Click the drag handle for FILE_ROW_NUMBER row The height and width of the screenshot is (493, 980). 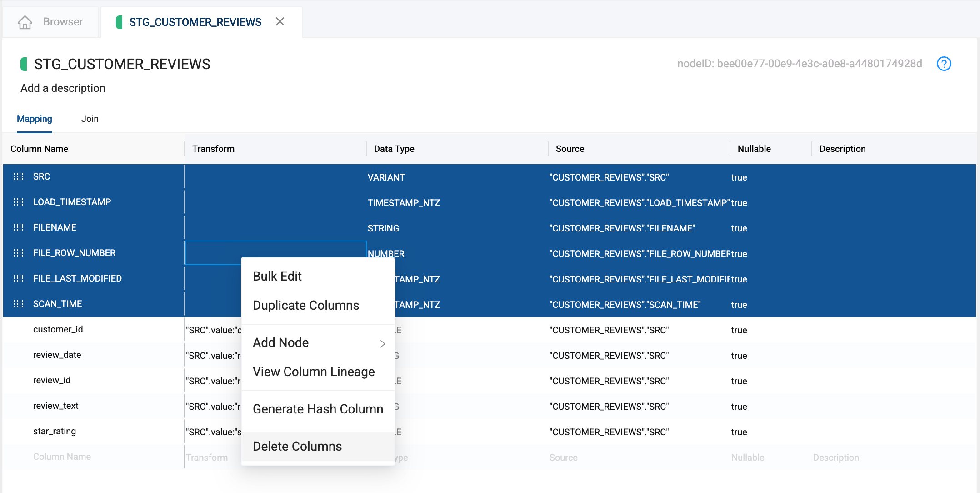point(19,253)
